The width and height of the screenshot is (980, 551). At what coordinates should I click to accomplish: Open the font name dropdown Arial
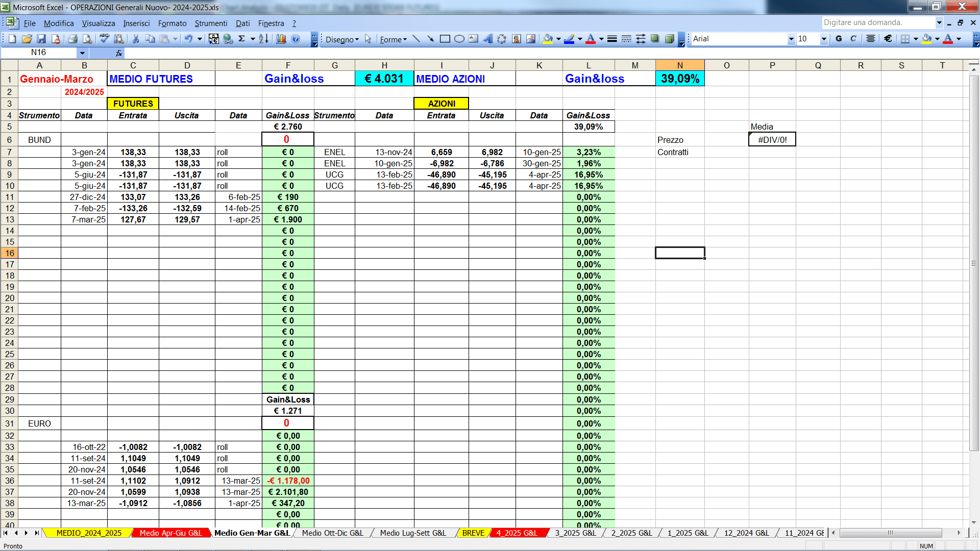tap(791, 39)
